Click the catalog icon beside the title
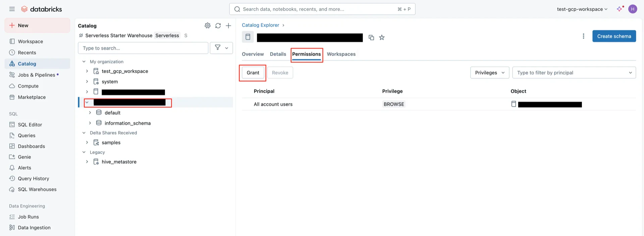Image resolution: width=644 pixels, height=236 pixels. 248,37
